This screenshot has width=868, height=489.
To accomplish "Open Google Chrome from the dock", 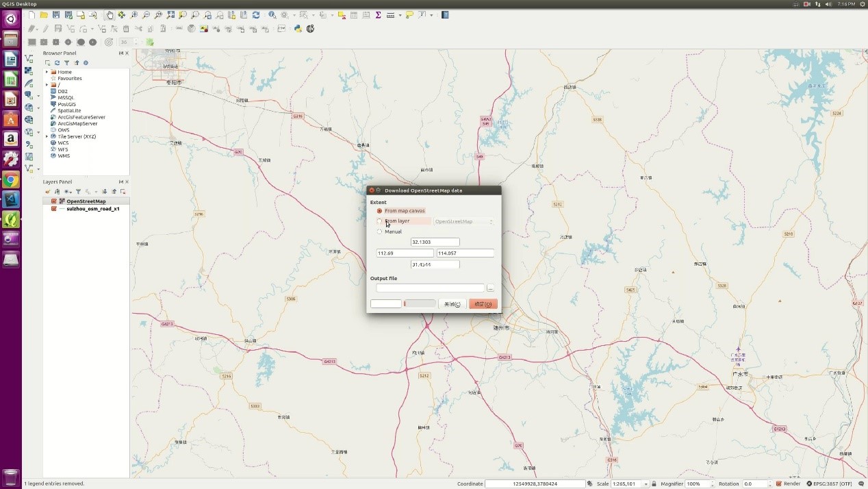I will click(x=10, y=180).
